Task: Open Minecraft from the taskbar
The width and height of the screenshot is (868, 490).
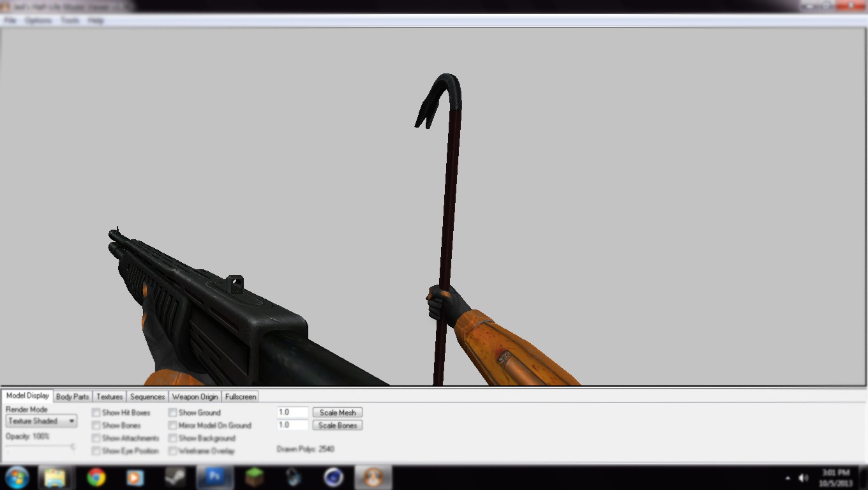Action: pyautogui.click(x=254, y=477)
